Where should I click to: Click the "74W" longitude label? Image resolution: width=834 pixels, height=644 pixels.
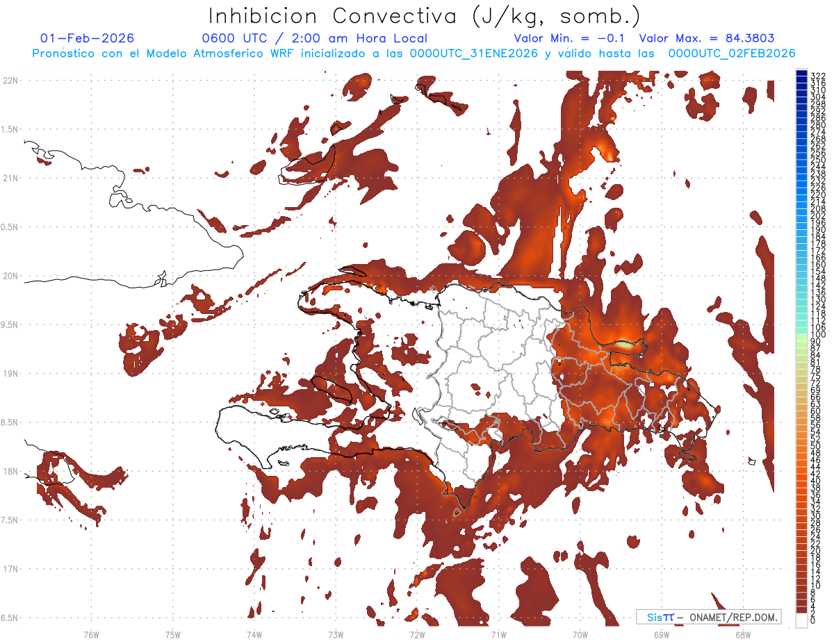254,634
